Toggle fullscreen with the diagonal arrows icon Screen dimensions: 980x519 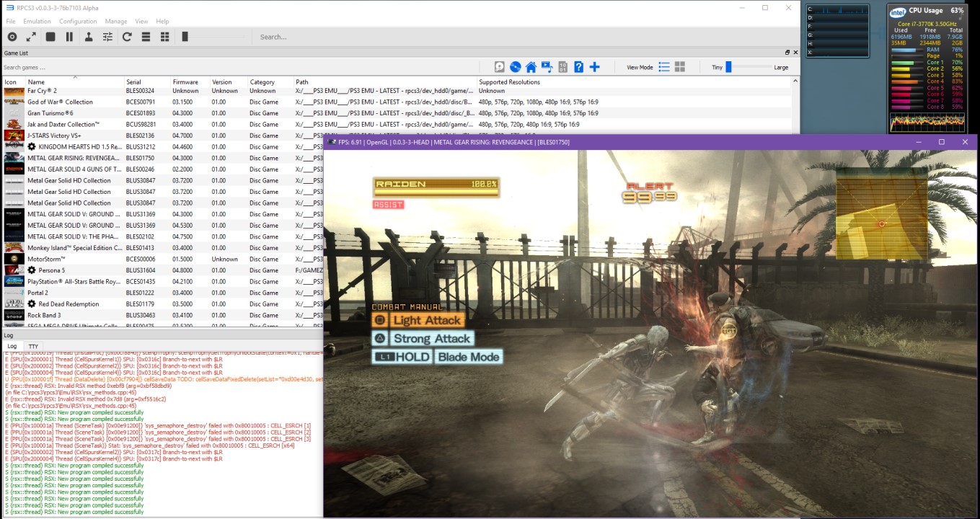click(x=31, y=37)
